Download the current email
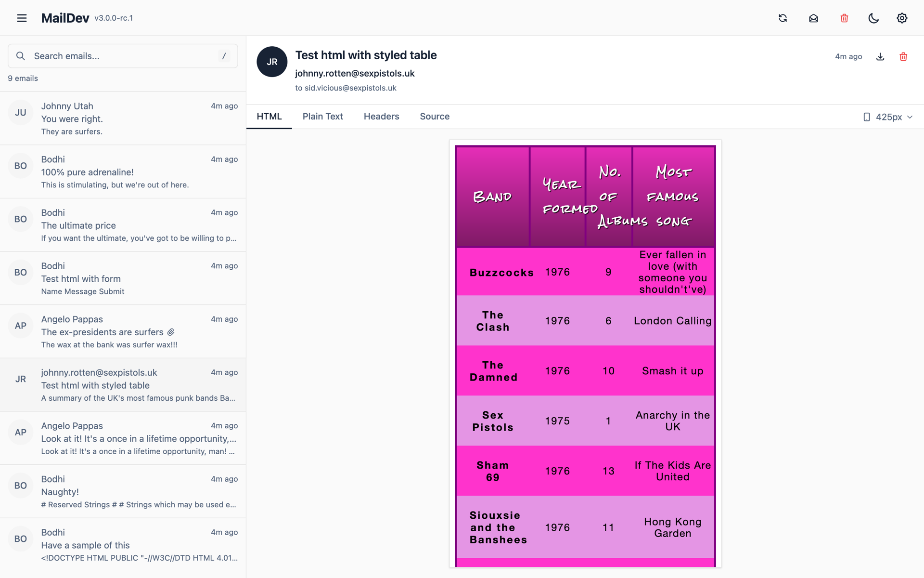Image resolution: width=924 pixels, height=578 pixels. [880, 56]
